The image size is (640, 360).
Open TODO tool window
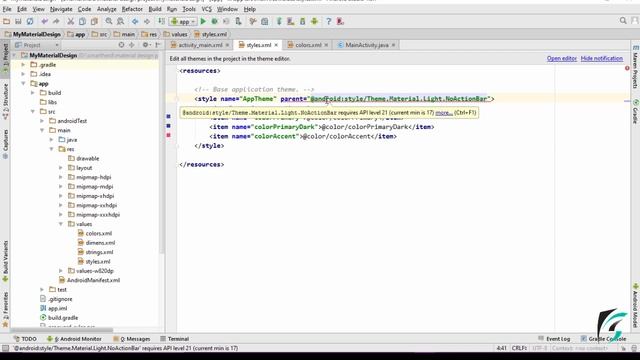pyautogui.click(x=25, y=339)
